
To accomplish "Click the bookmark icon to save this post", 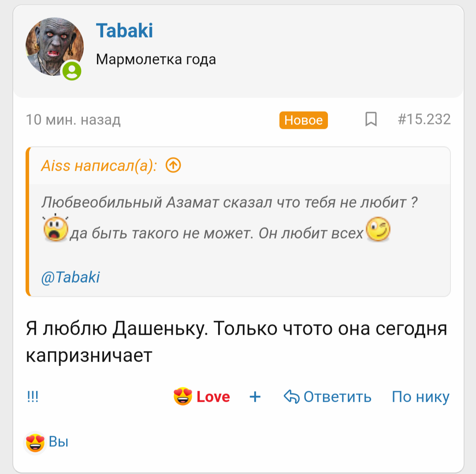I will coord(372,119).
